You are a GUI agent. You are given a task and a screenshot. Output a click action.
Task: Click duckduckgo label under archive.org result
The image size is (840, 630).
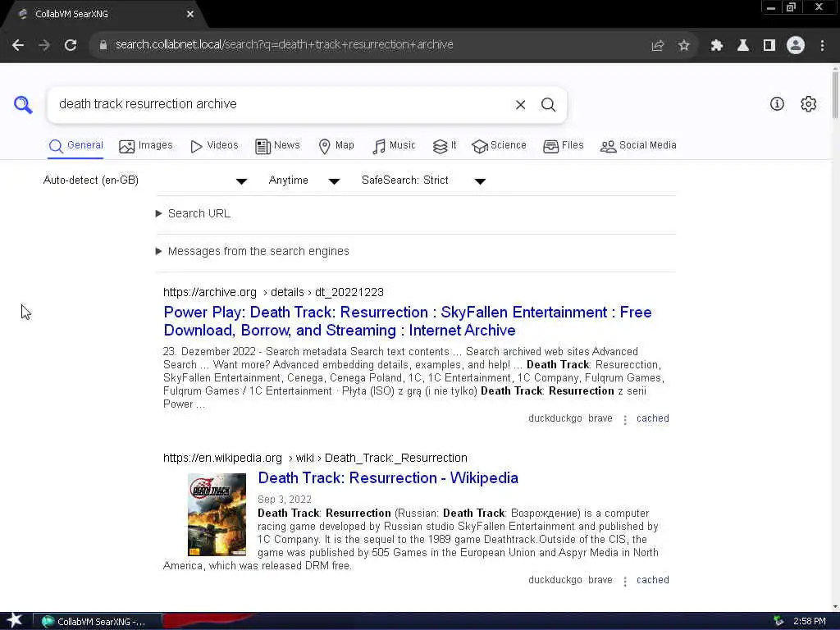click(x=555, y=418)
